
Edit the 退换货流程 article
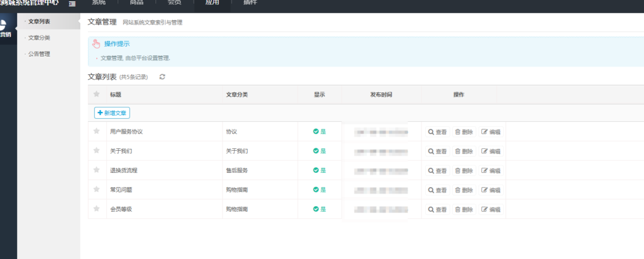(x=491, y=170)
